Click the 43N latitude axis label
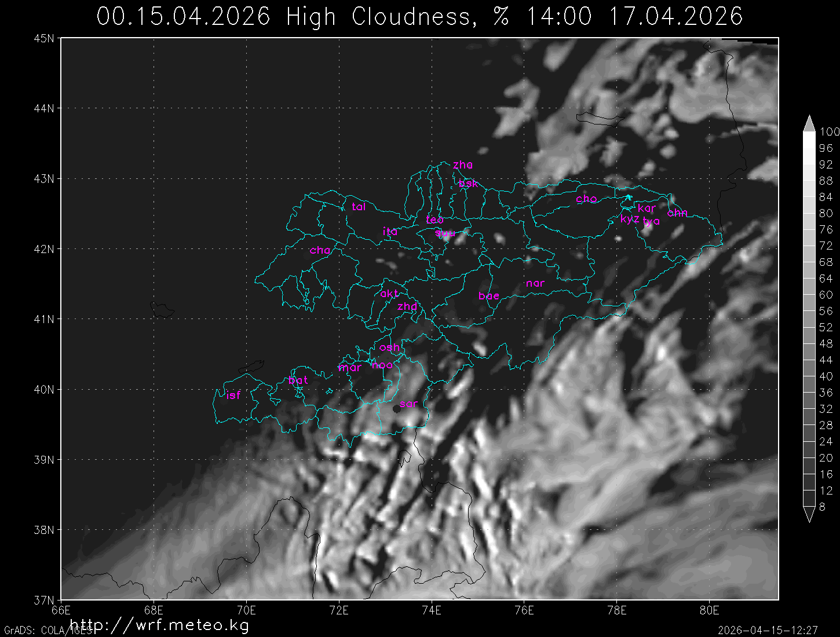Screen dimensions: 840x637 click(x=44, y=178)
